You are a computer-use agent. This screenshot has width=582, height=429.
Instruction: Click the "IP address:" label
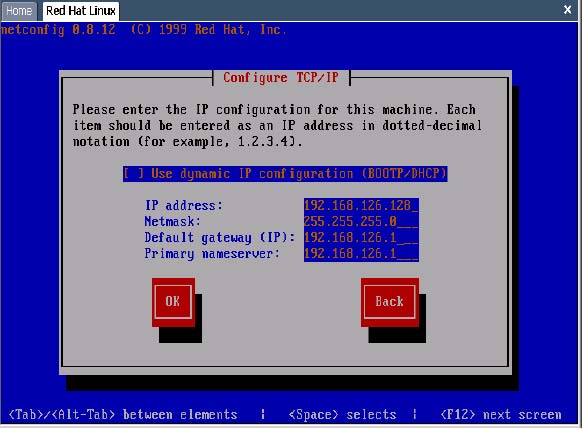coord(184,206)
